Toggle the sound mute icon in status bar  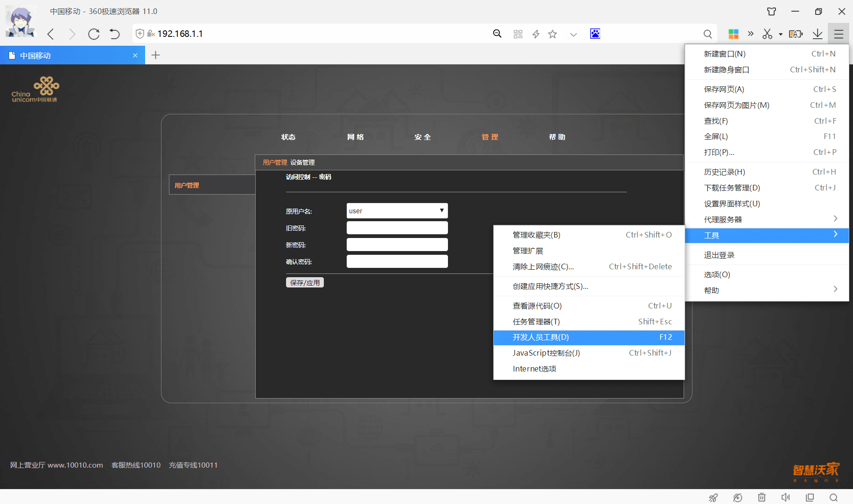pos(786,497)
